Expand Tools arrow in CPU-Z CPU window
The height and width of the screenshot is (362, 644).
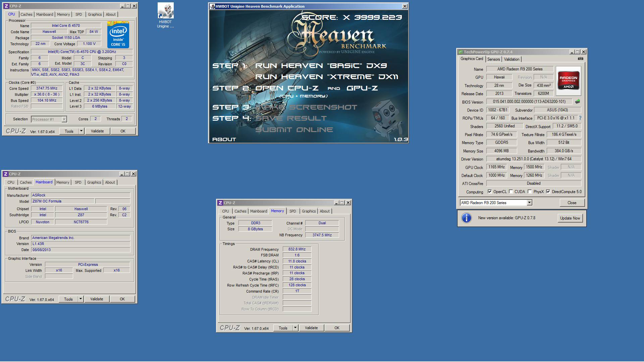(81, 131)
